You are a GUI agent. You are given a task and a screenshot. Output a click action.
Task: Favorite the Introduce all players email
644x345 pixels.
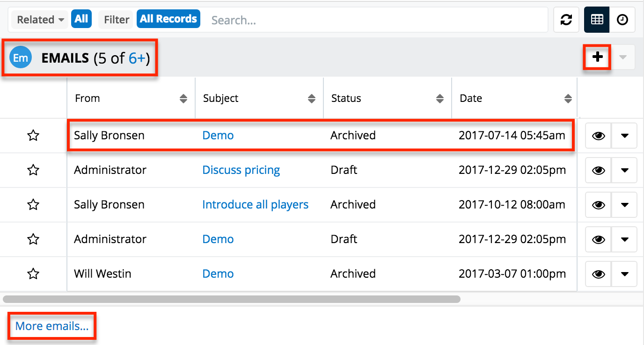tap(33, 204)
